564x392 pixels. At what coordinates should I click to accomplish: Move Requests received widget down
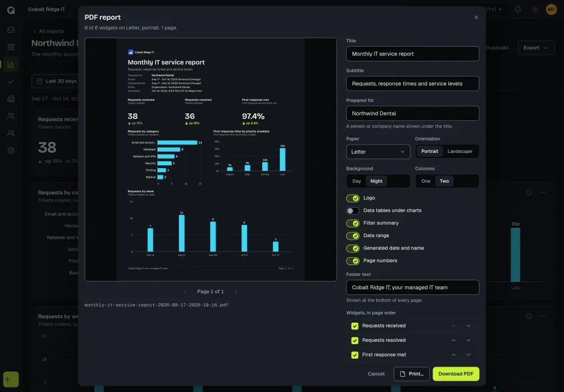pos(468,326)
